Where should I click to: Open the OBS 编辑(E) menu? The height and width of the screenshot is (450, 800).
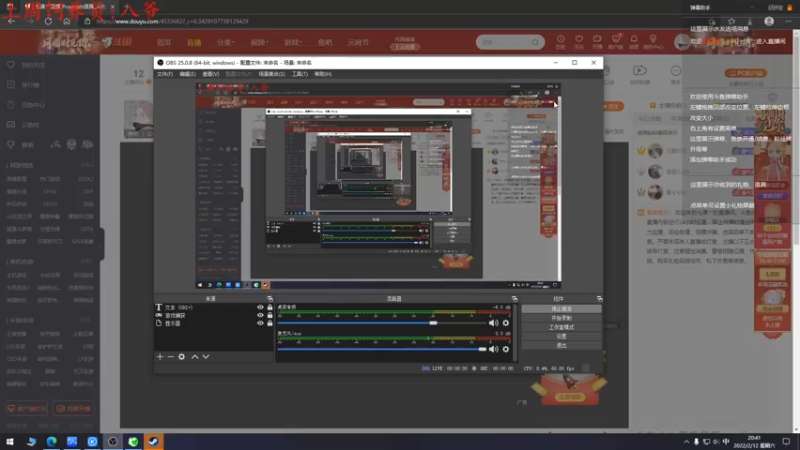(x=187, y=74)
